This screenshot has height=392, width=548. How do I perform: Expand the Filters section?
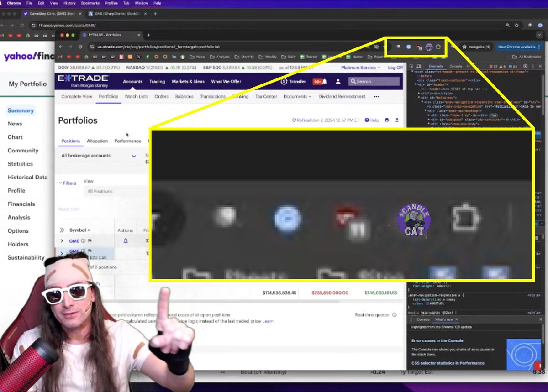point(68,183)
